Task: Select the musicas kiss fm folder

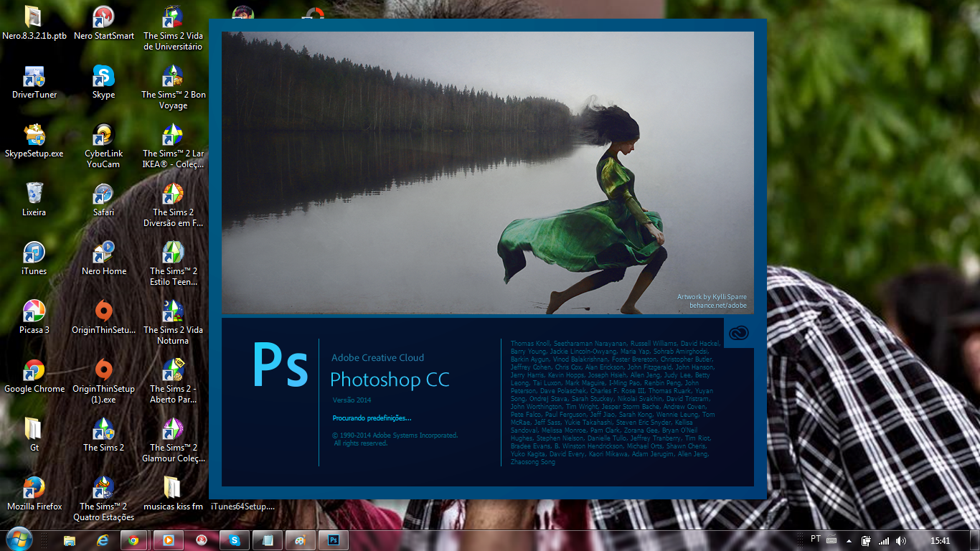Action: (x=173, y=493)
